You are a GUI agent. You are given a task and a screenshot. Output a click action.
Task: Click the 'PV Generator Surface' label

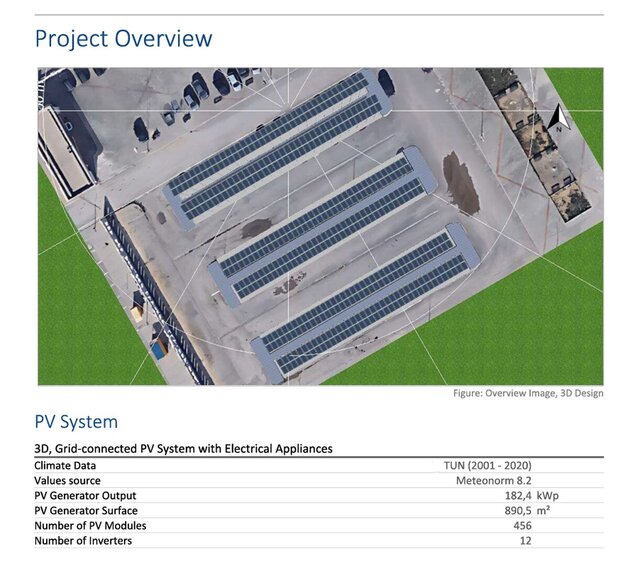coord(86,511)
